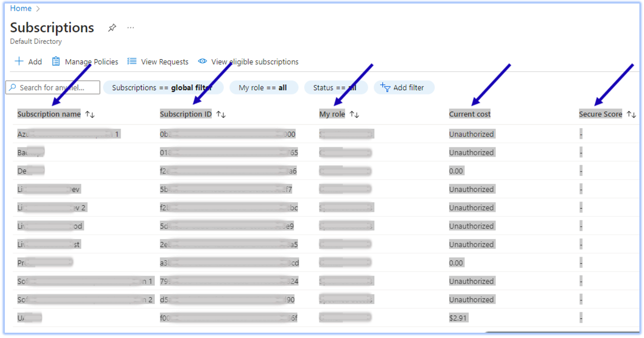This screenshot has width=644, height=338.
Task: Click View eligible subscriptions text
Action: tap(255, 62)
